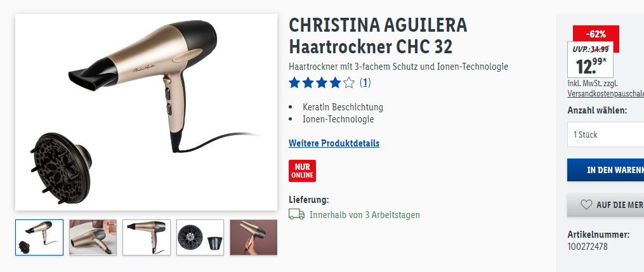Select second thumbnail showing dryer on table
The height and width of the screenshot is (272, 644).
[x=93, y=238]
